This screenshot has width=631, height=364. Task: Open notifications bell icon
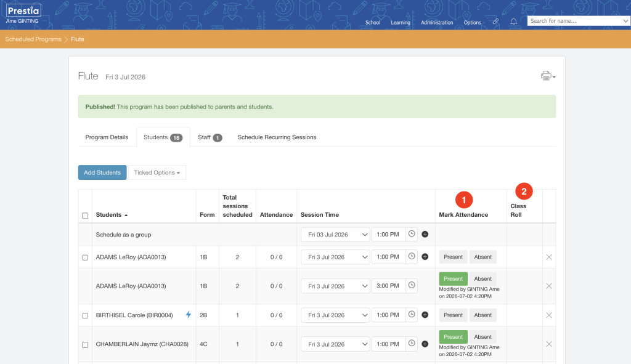tap(513, 22)
